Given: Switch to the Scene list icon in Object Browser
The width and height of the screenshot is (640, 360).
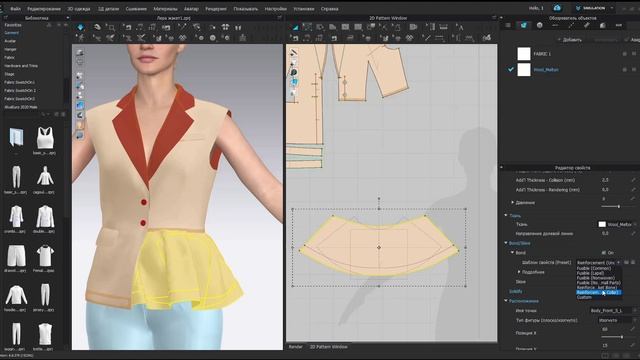Looking at the screenshot, I should point(508,25).
